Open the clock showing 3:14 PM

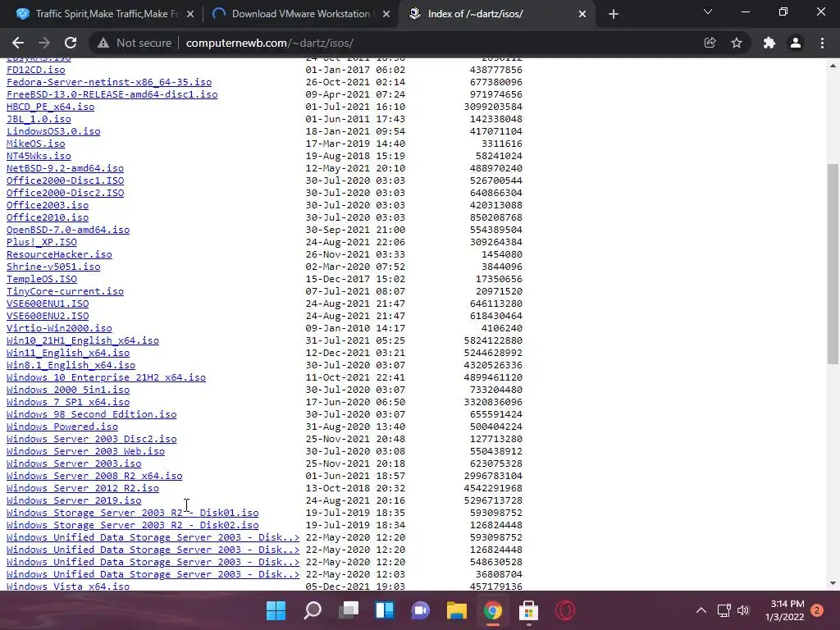point(785,610)
